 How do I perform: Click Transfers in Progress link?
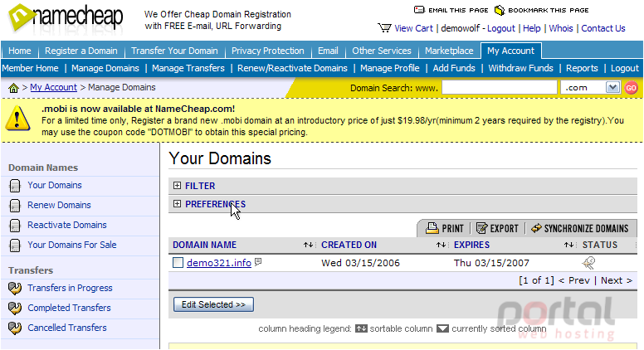click(x=70, y=288)
